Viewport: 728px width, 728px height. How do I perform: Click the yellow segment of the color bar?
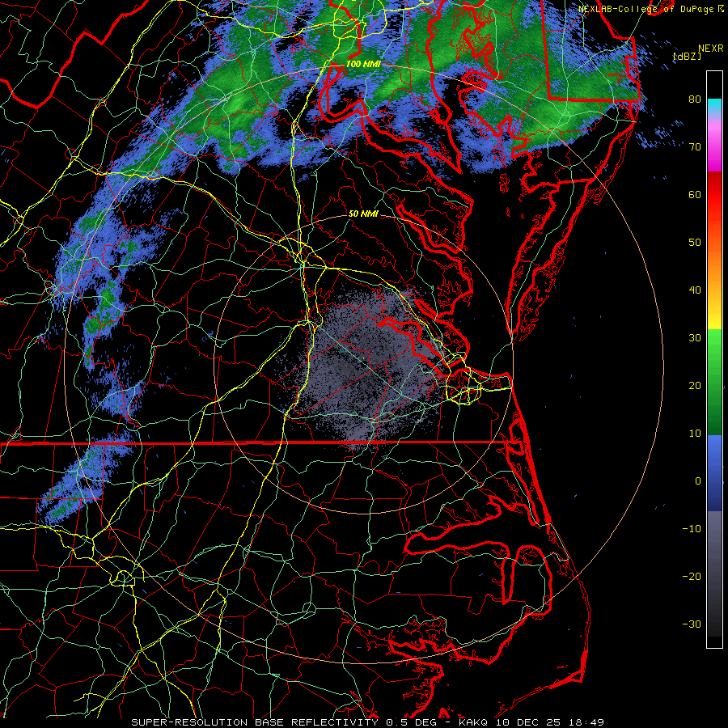714,313
